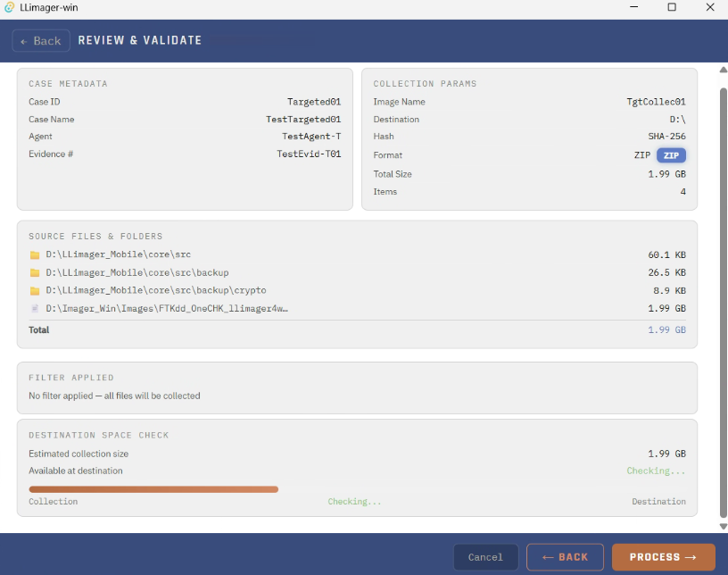Select Case ID value Targeted01
This screenshot has height=575, width=728.
pos(314,102)
